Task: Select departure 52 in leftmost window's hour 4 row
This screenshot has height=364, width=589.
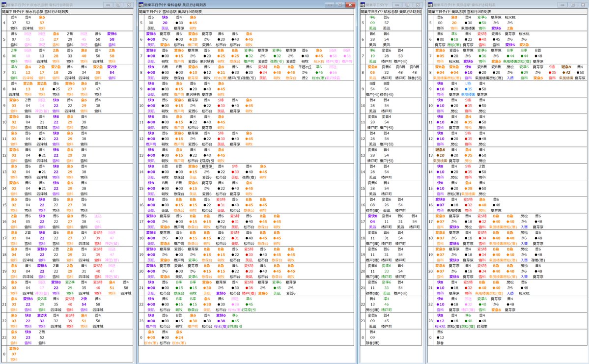Action: [28, 23]
